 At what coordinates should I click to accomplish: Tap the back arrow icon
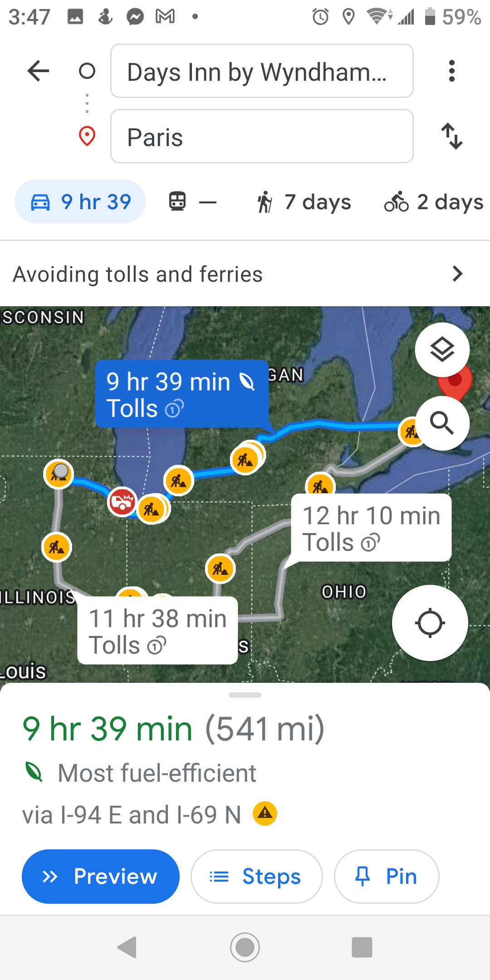click(38, 71)
